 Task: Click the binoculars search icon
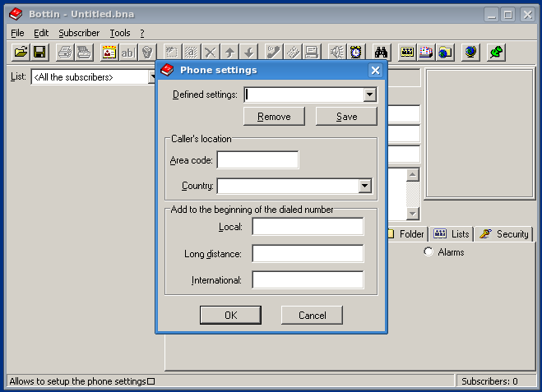[x=382, y=53]
